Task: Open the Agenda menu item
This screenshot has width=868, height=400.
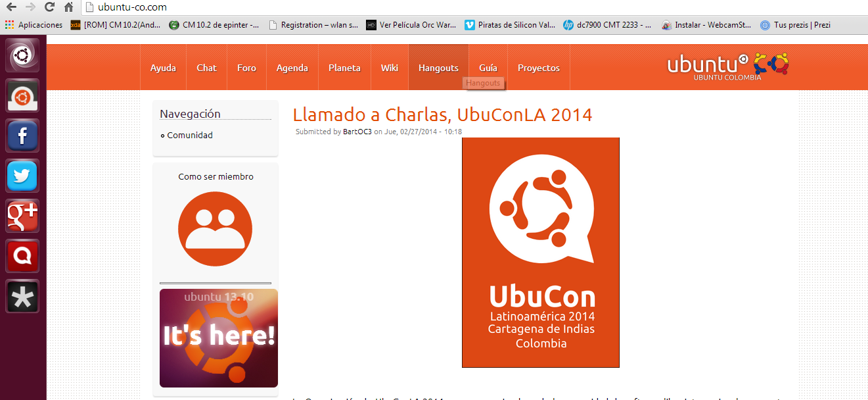Action: [x=292, y=68]
